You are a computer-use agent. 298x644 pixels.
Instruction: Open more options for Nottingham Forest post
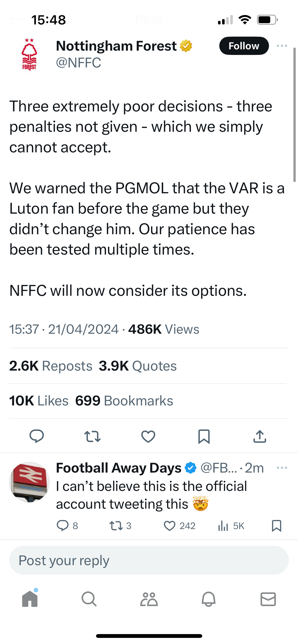click(282, 46)
